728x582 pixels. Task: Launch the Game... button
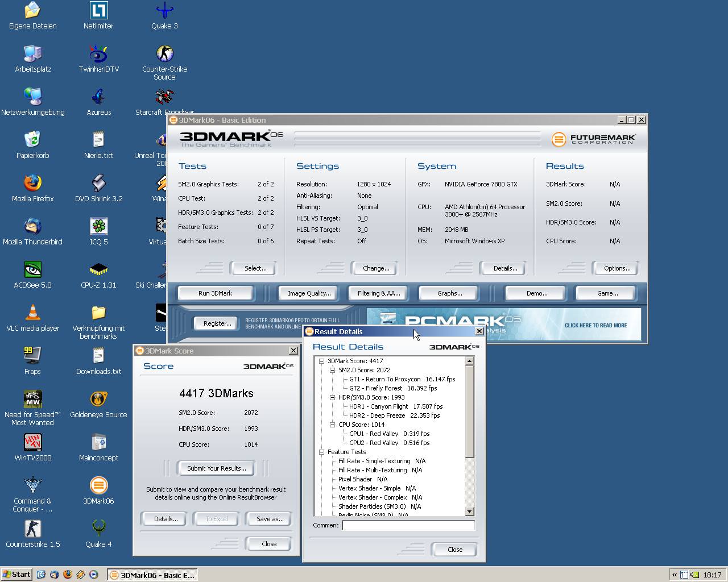[x=607, y=293]
